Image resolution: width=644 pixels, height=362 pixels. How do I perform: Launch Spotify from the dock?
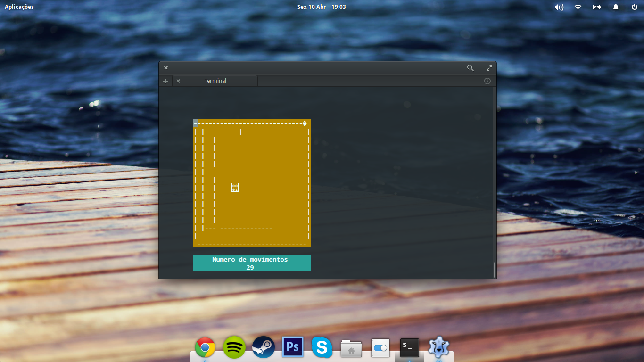pos(234,348)
